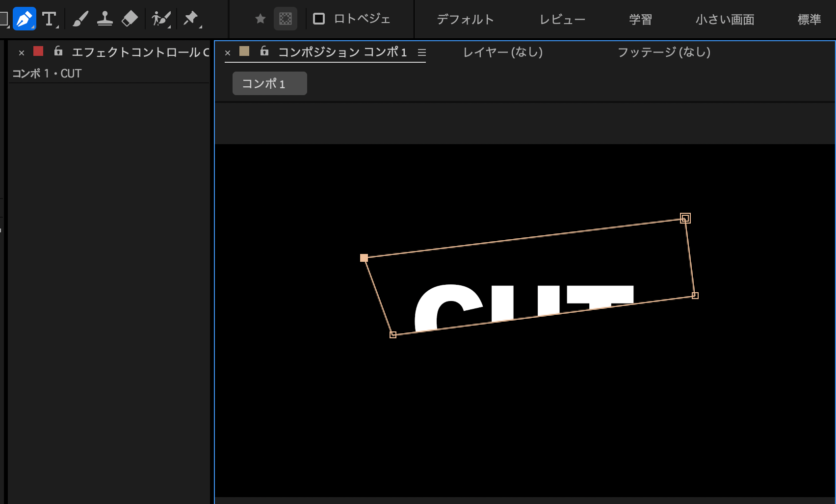Enable the ロトベジェ (RotoBezier) checkbox
The image size is (836, 504).
[x=319, y=19]
